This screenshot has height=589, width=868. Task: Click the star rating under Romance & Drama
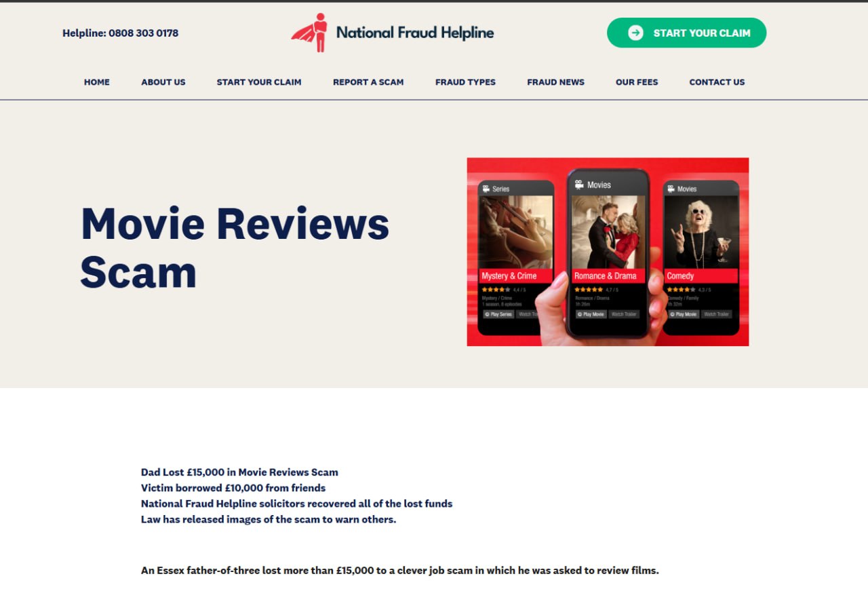589,290
